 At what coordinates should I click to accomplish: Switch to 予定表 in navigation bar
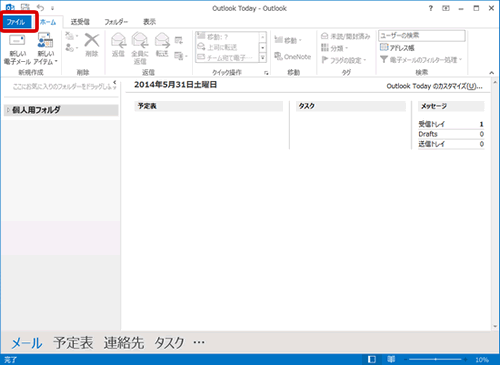[73, 343]
